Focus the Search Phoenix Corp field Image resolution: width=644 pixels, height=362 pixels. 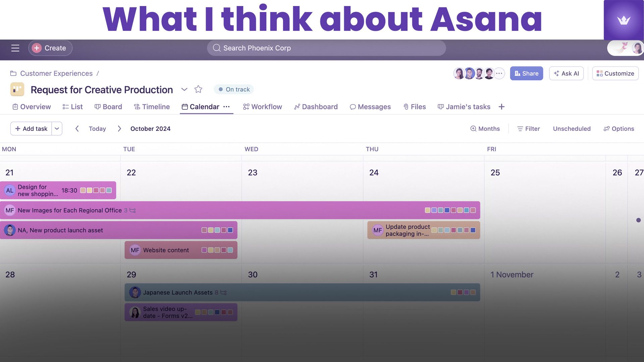click(x=326, y=48)
